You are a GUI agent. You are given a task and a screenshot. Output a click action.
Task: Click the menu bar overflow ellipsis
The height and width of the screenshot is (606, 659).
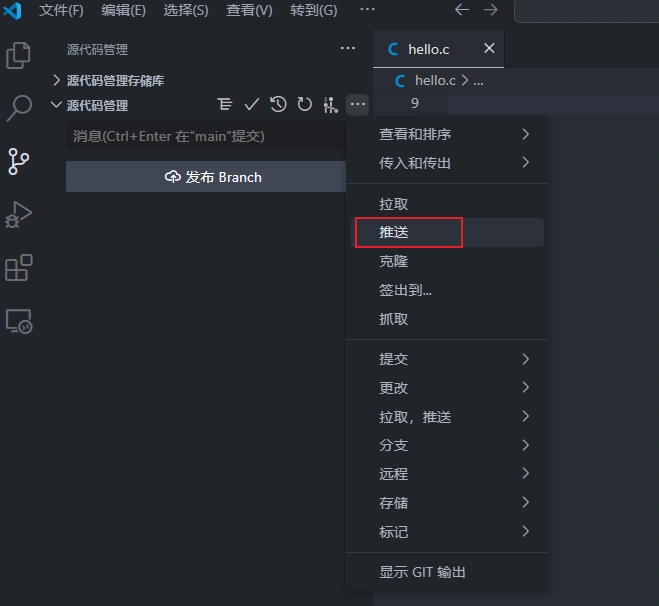tap(367, 9)
